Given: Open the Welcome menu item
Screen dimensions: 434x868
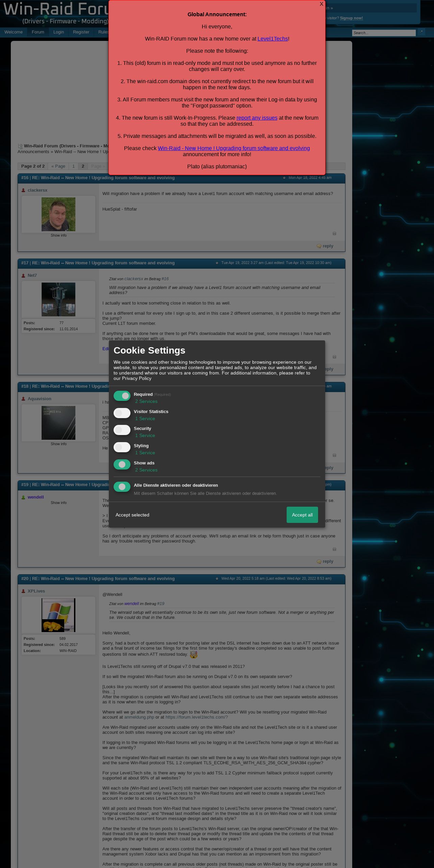Looking at the screenshot, I should (x=14, y=32).
